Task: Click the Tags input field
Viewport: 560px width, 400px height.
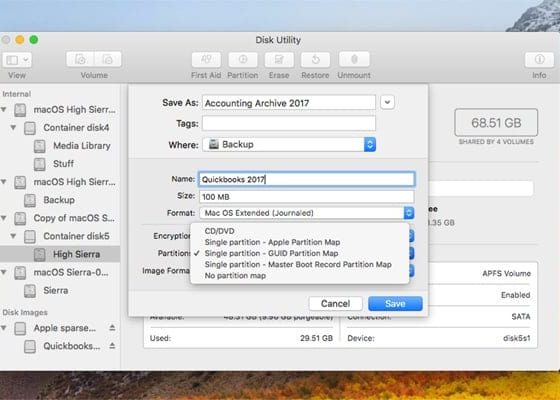Action: (289, 124)
